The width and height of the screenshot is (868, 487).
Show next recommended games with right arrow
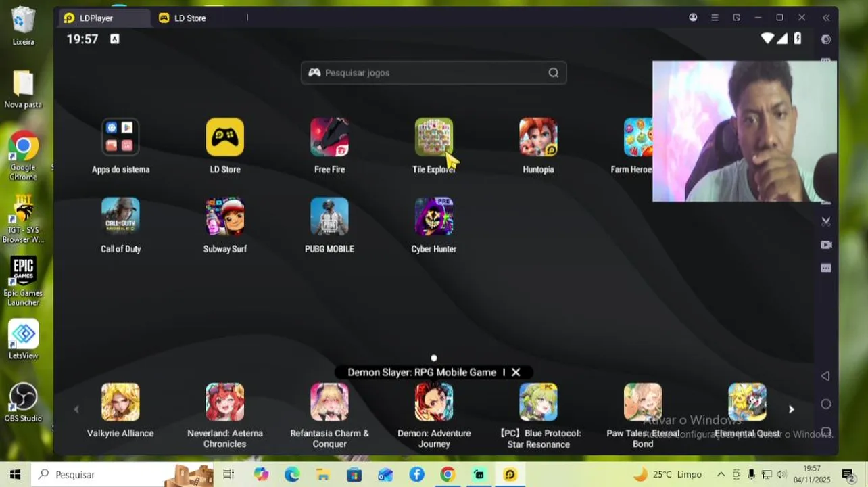[791, 409]
